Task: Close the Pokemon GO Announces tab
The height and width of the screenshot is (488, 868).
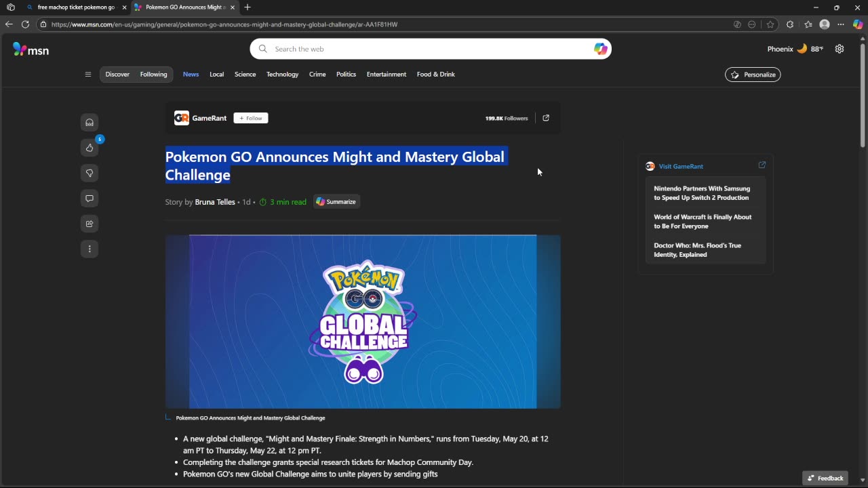Action: tap(233, 7)
